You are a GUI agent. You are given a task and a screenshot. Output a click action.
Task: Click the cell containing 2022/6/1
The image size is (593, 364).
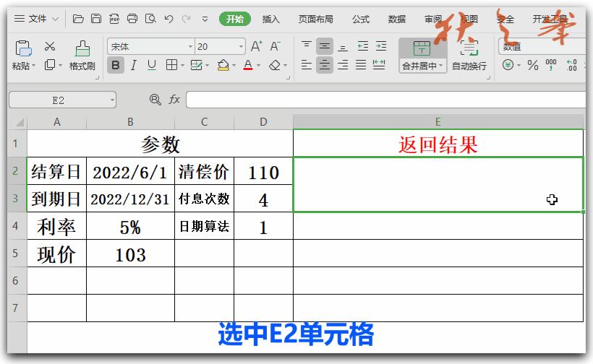click(130, 171)
